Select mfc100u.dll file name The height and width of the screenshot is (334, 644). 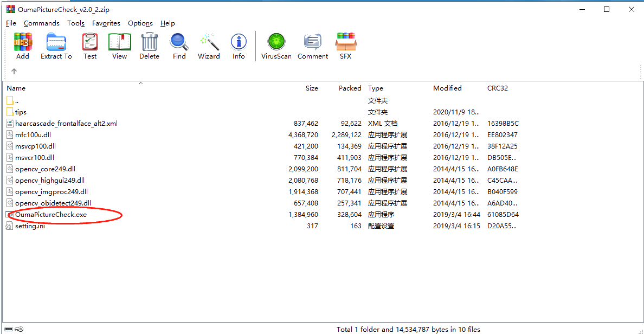pos(33,135)
